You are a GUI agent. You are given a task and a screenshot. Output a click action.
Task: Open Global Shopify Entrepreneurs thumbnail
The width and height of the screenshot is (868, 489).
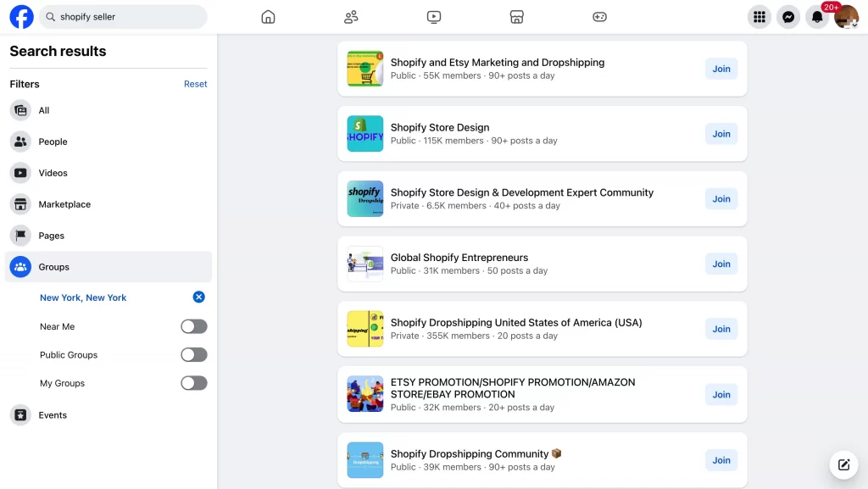pos(364,264)
